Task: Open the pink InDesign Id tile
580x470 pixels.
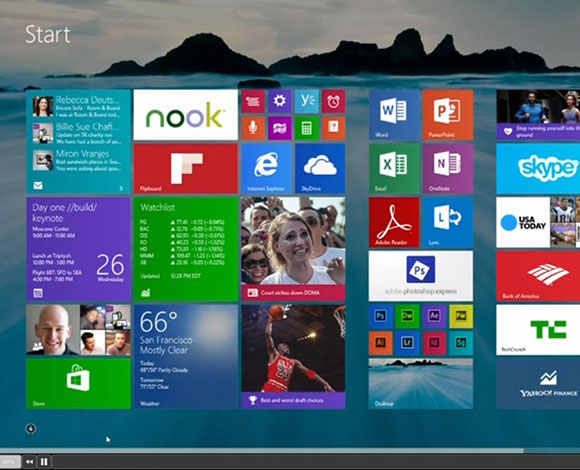Action: (x=434, y=343)
